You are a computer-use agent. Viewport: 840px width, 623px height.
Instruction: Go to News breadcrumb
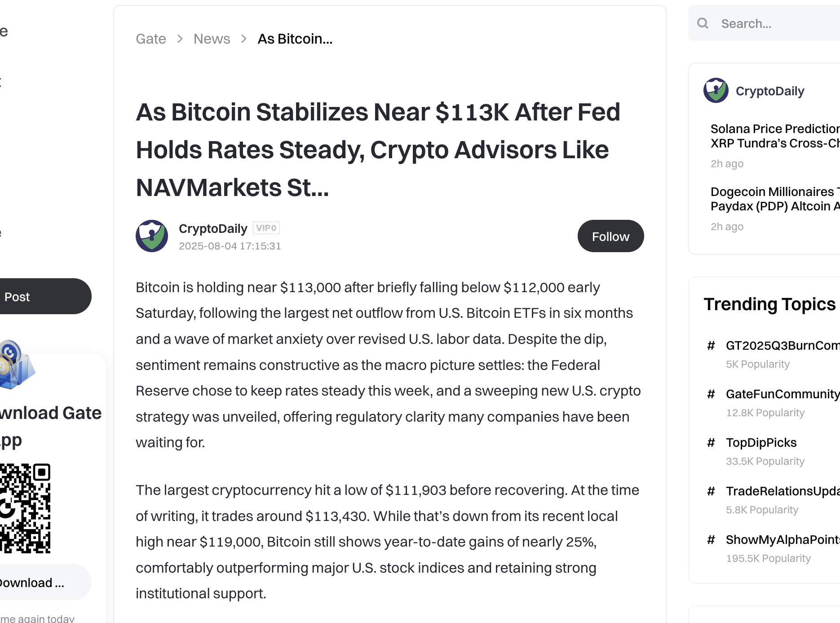click(212, 39)
